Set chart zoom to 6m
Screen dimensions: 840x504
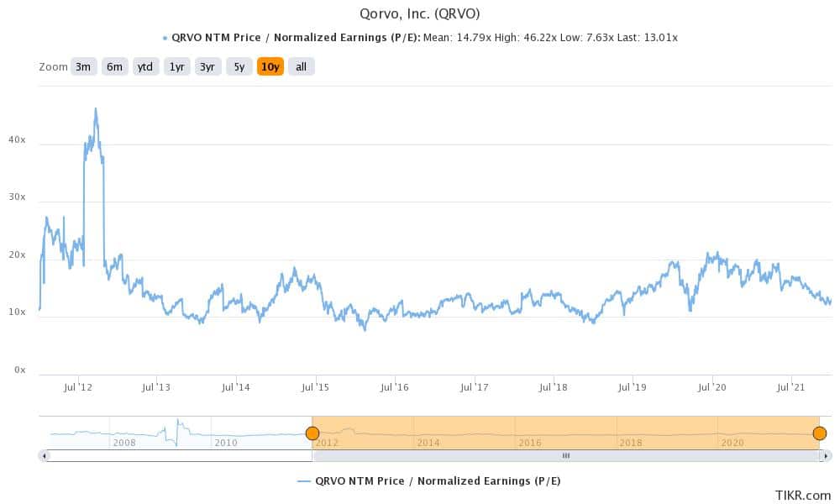(x=114, y=67)
